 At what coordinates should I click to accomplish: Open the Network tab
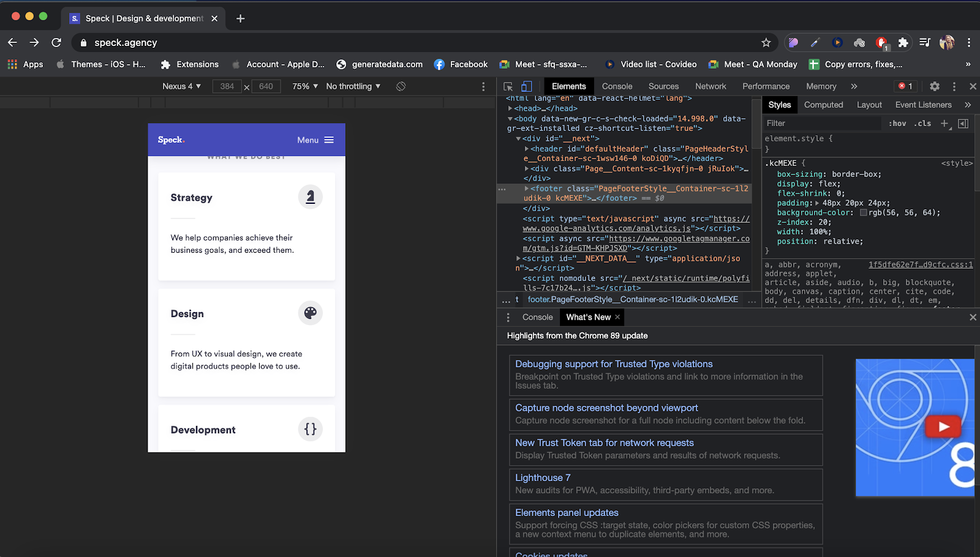pyautogui.click(x=710, y=86)
